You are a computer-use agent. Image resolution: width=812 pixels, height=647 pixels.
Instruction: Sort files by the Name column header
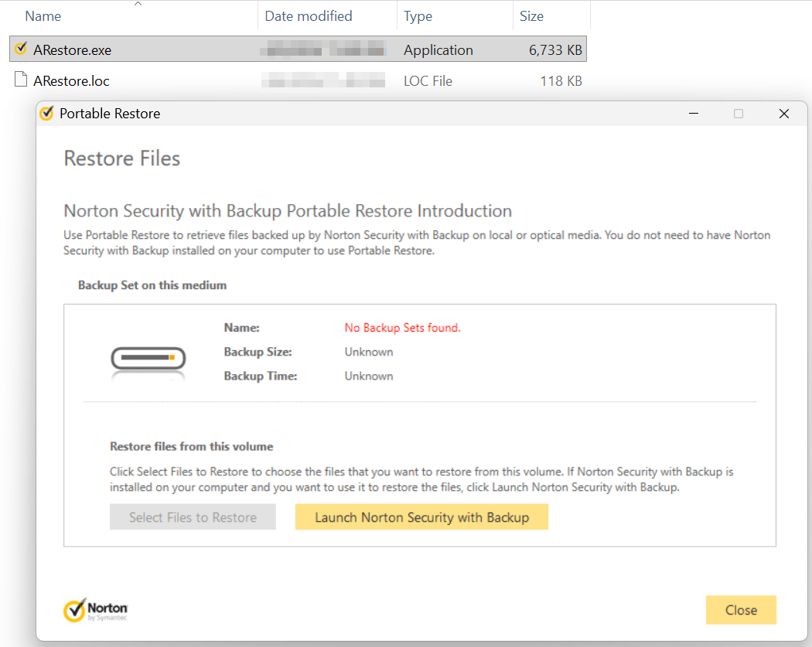coord(43,16)
